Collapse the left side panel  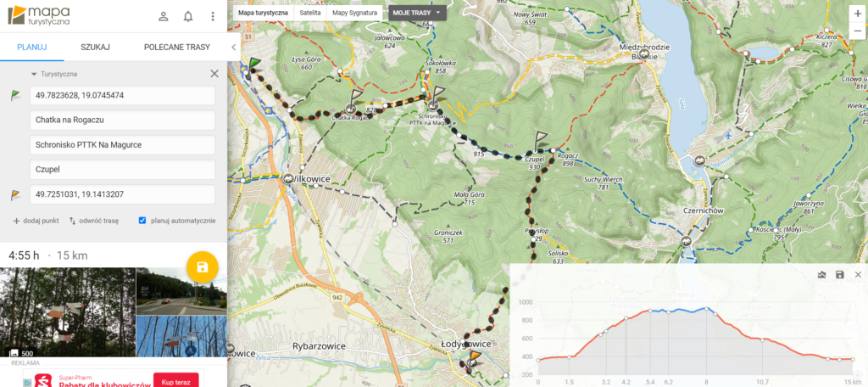(x=233, y=48)
